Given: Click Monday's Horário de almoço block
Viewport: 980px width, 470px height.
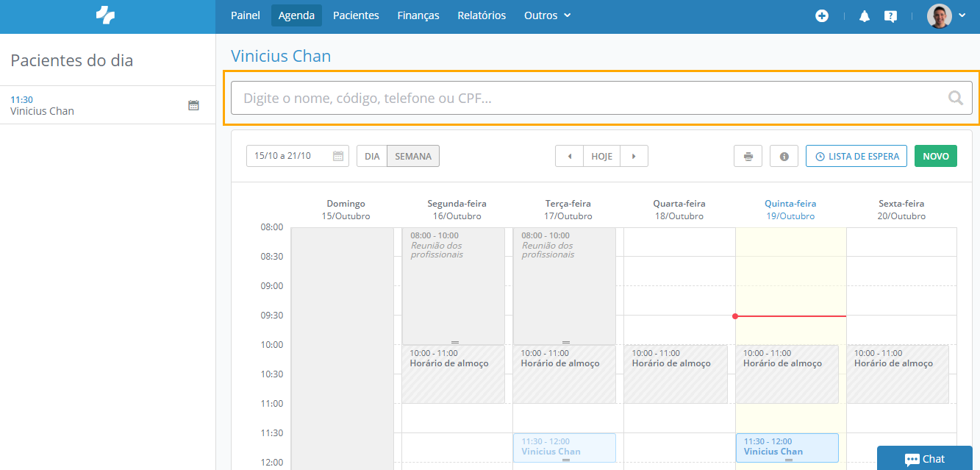Looking at the screenshot, I should [x=454, y=374].
